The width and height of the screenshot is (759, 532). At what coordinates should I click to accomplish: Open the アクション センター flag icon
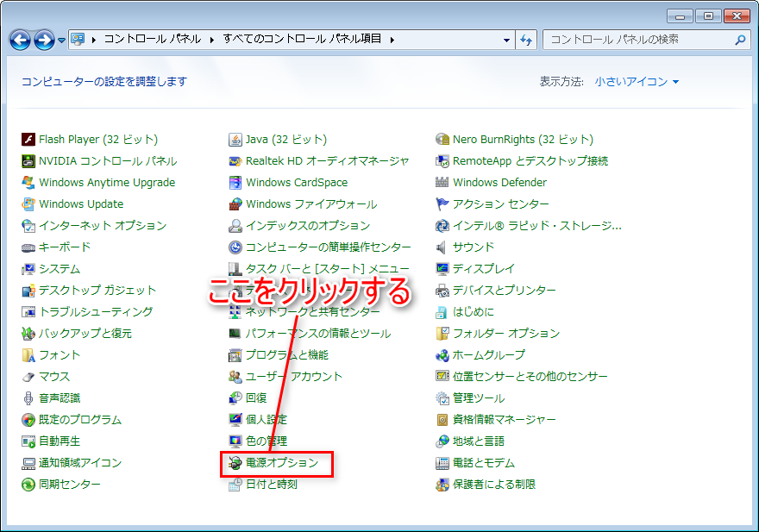[442, 204]
